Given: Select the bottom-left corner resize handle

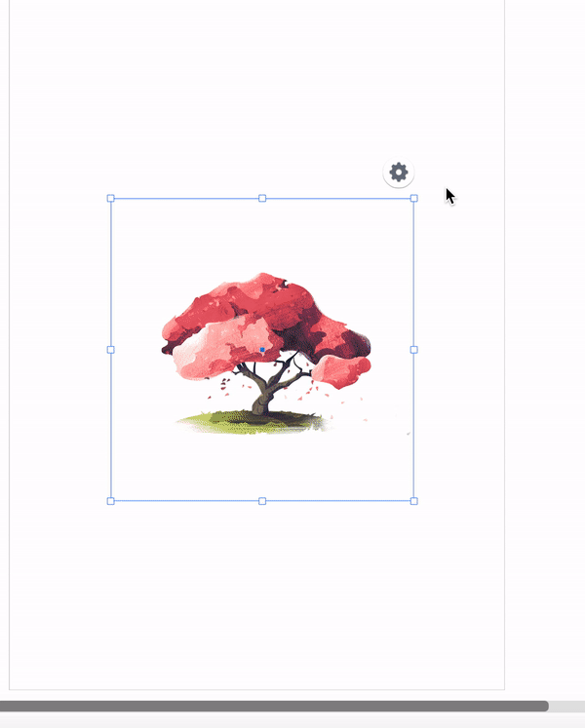Looking at the screenshot, I should 110,501.
